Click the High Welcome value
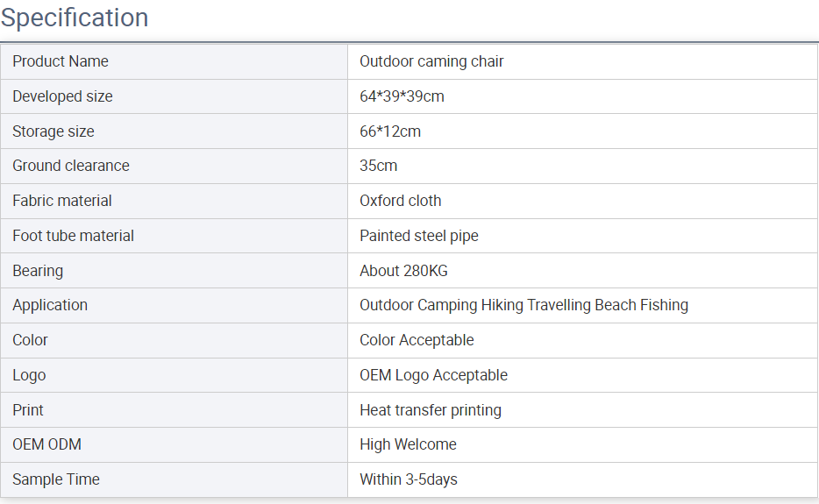 point(408,445)
